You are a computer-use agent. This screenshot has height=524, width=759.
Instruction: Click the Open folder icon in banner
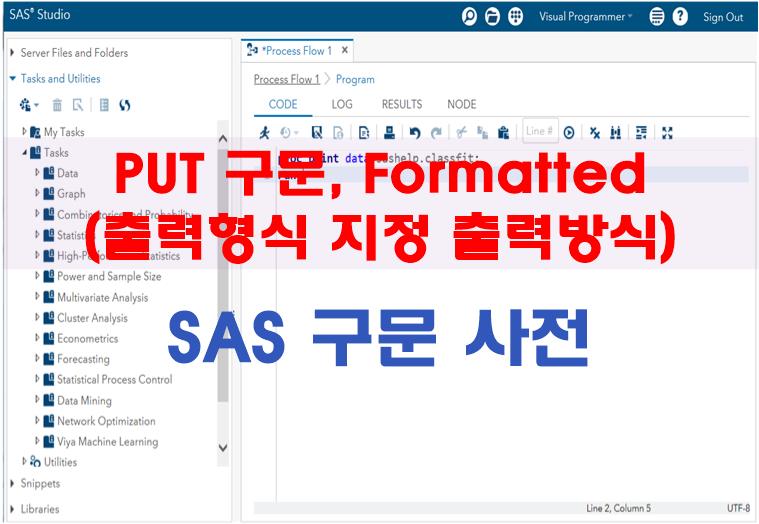click(492, 16)
